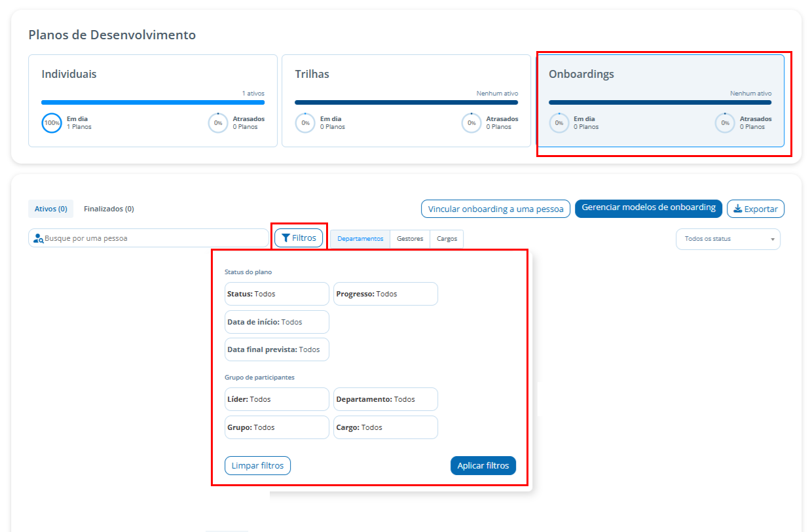The height and width of the screenshot is (532, 810).
Task: Open the Individuais plans card
Action: click(153, 101)
